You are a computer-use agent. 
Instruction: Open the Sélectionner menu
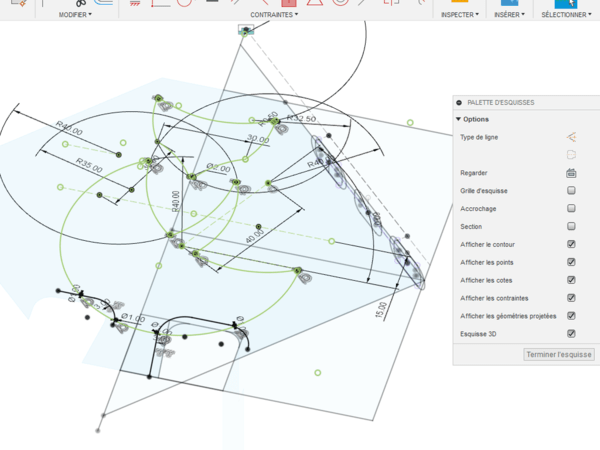pos(566,16)
